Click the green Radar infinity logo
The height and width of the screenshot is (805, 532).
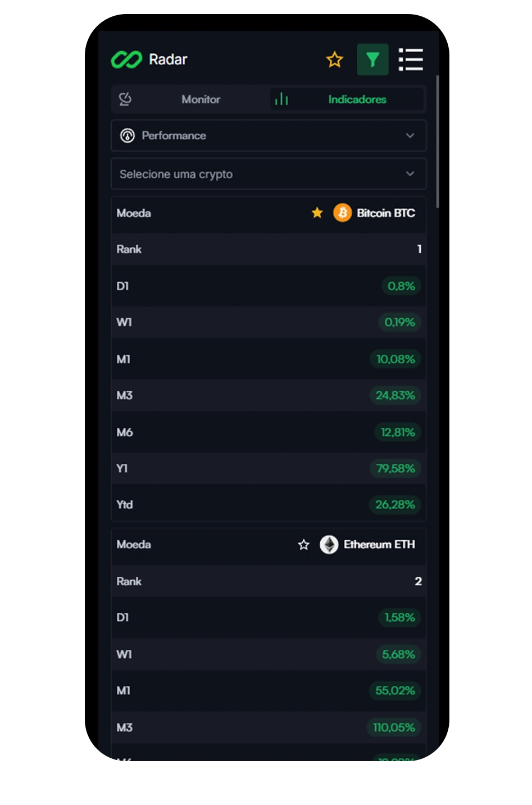pyautogui.click(x=126, y=60)
